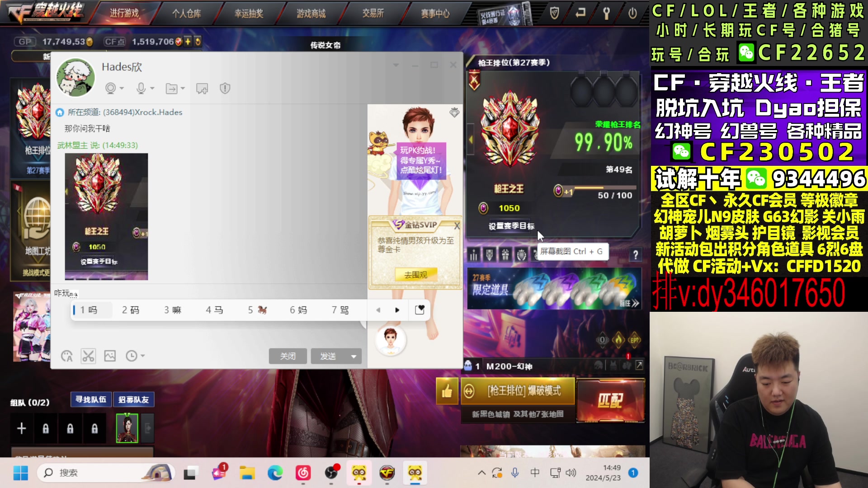Expand the M200-幻神 bag arrow icon
The image size is (868, 488).
click(639, 365)
